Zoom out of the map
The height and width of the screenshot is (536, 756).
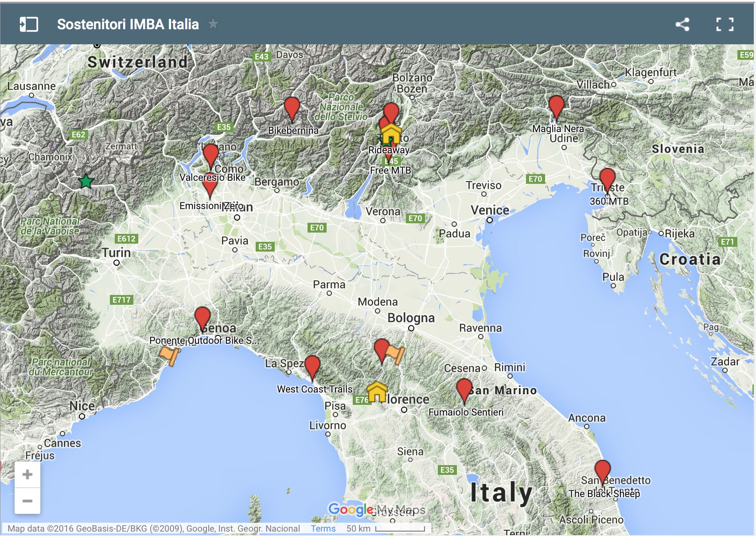point(27,501)
